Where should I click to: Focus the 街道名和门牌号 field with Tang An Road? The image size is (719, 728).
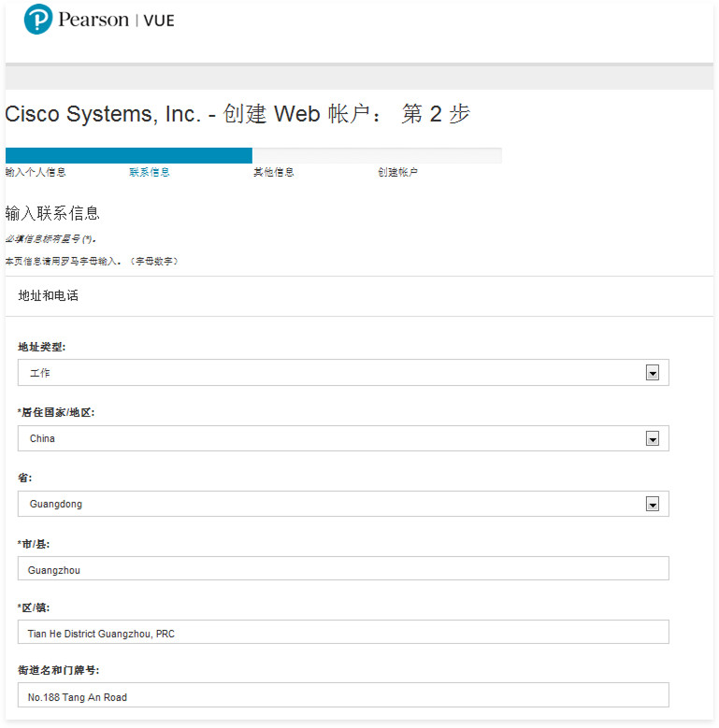pos(343,695)
